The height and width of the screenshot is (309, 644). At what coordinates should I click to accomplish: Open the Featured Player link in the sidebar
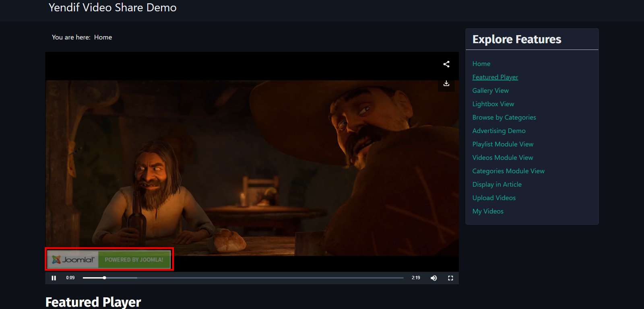[x=495, y=77]
